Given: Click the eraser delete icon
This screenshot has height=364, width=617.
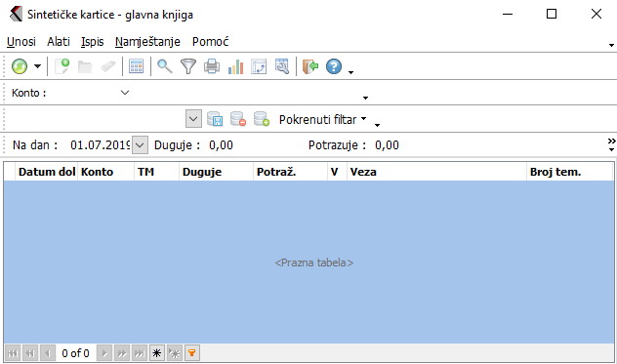Looking at the screenshot, I should click(108, 66).
